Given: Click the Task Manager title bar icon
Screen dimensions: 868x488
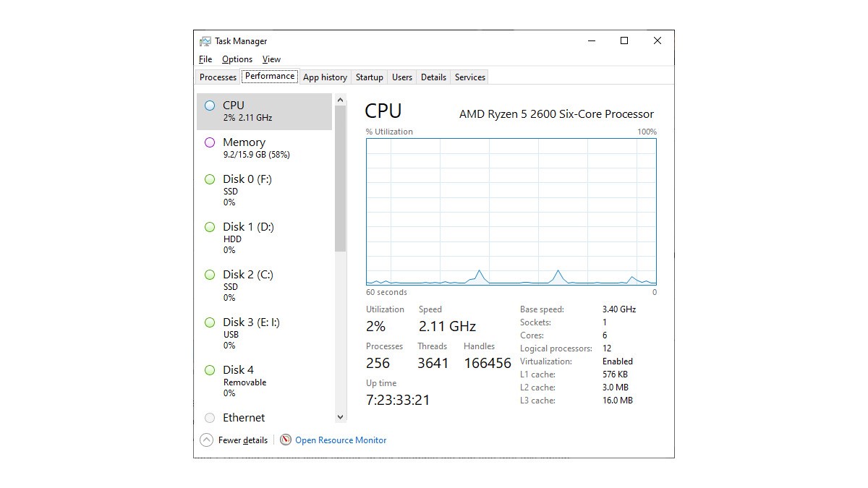Looking at the screenshot, I should 205,41.
